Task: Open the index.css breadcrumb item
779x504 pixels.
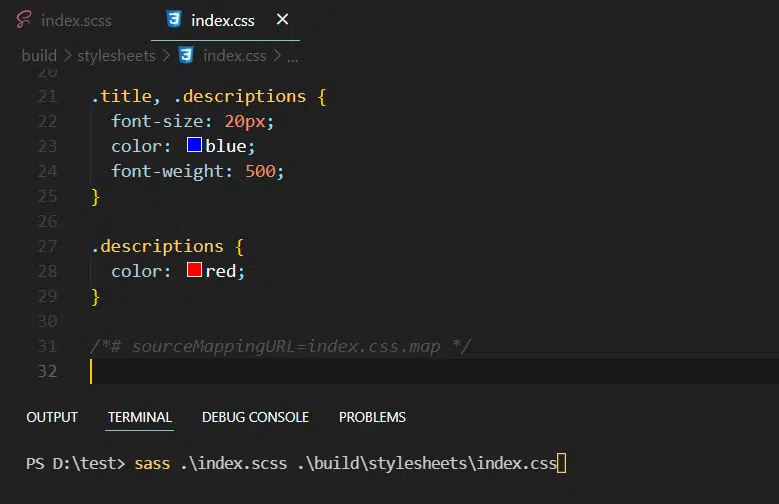Action: click(234, 56)
